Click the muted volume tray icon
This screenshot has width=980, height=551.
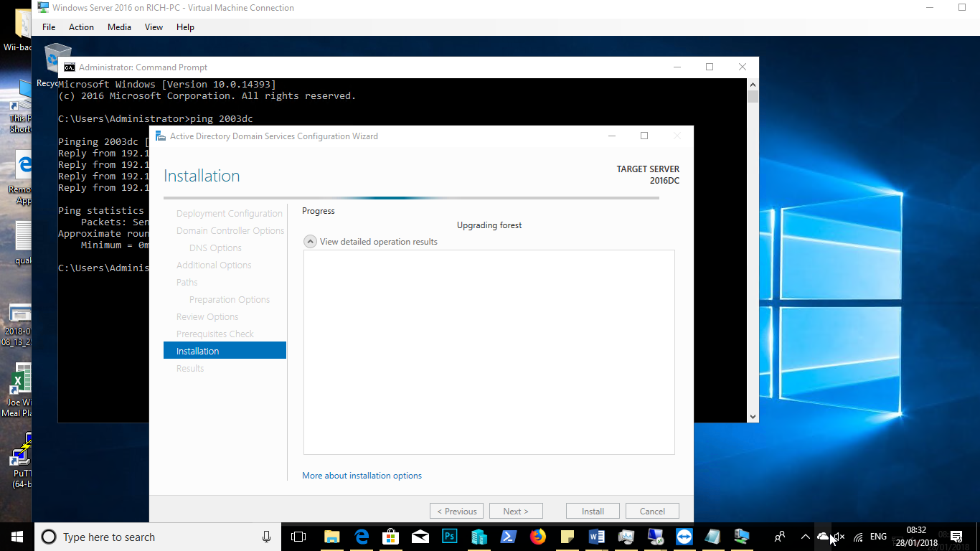click(x=839, y=537)
